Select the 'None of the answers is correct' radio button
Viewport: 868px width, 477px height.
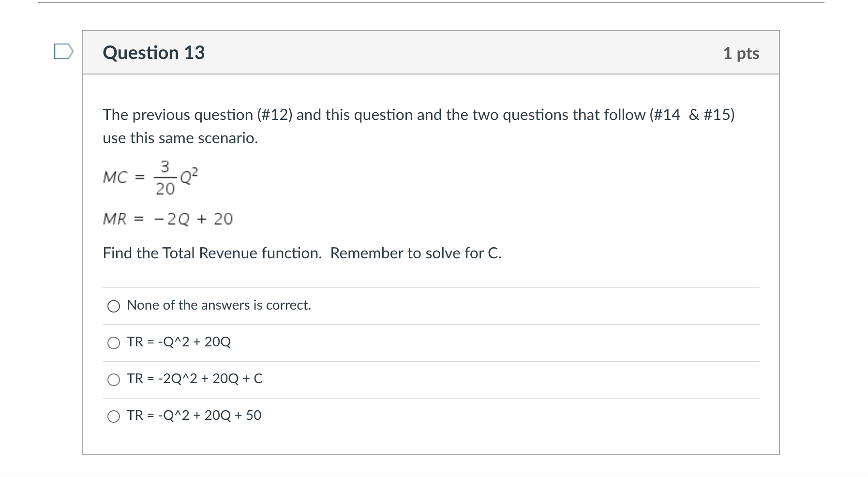point(114,306)
